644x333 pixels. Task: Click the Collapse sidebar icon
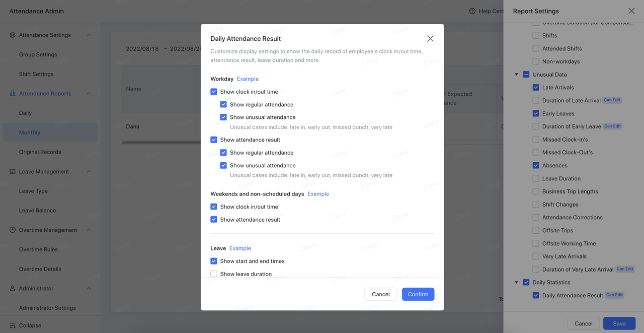[13, 325]
